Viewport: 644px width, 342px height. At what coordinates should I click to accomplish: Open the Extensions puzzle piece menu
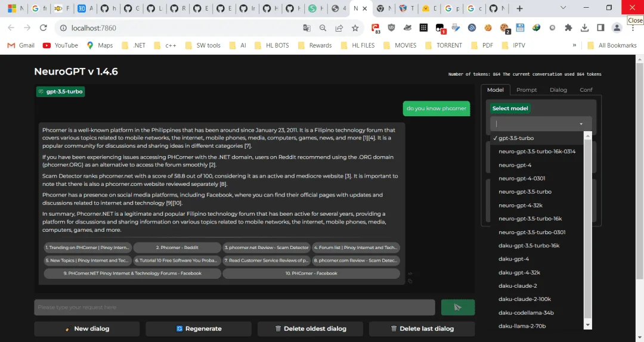[x=568, y=28]
